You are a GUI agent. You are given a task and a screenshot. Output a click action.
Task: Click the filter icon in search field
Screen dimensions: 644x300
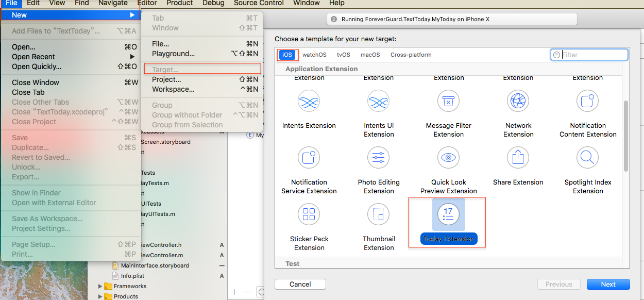tap(556, 55)
